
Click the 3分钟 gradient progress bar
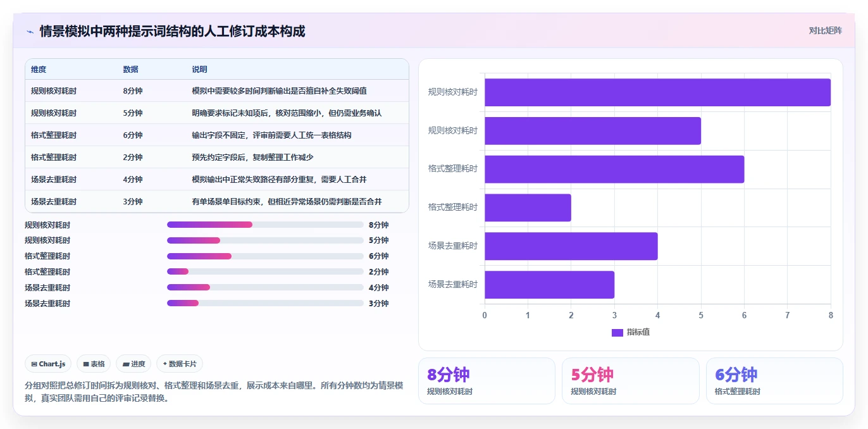tap(183, 303)
